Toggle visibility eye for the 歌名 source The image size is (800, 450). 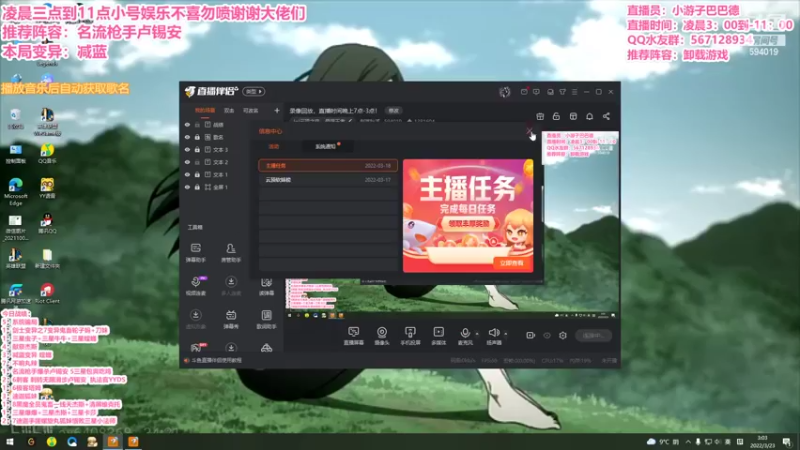point(187,137)
